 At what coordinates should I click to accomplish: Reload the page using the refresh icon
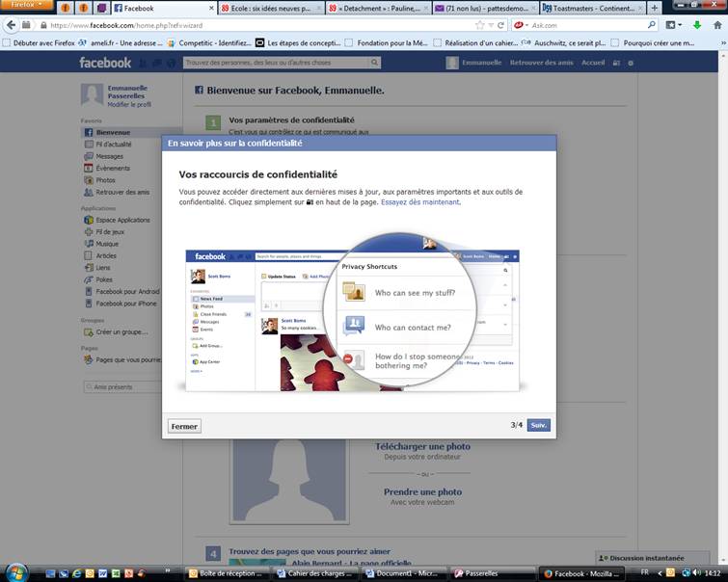pos(500,25)
